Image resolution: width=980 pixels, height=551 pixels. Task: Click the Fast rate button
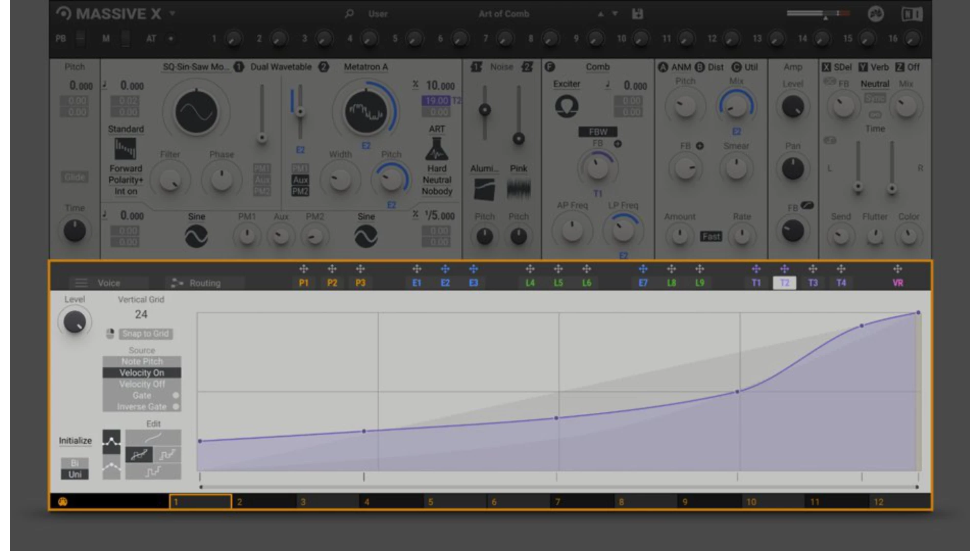point(710,236)
